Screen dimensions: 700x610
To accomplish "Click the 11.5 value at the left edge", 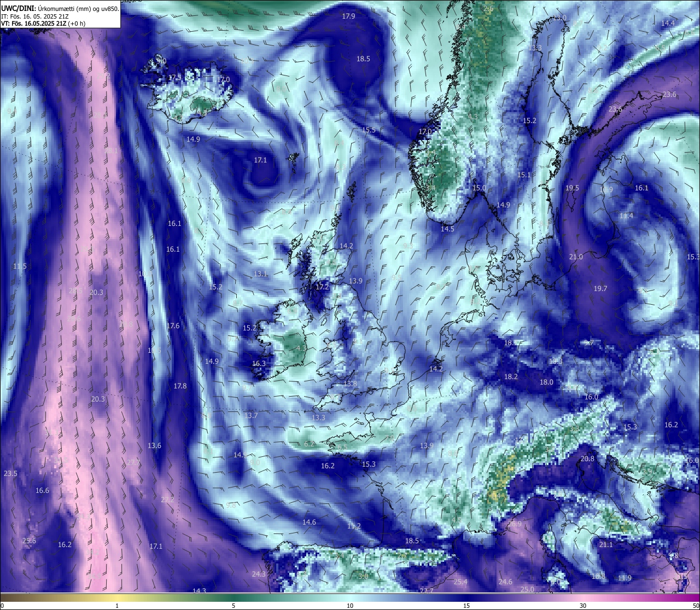I will [x=20, y=266].
